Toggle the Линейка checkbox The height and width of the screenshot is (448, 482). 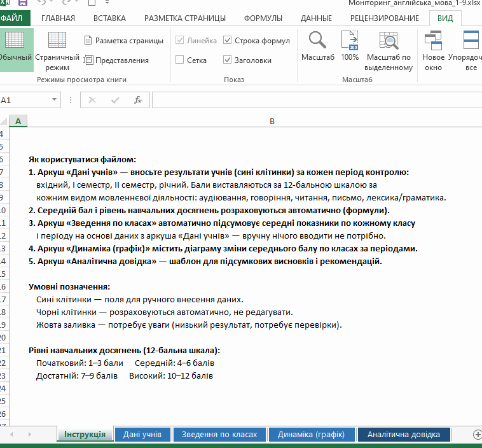point(180,40)
